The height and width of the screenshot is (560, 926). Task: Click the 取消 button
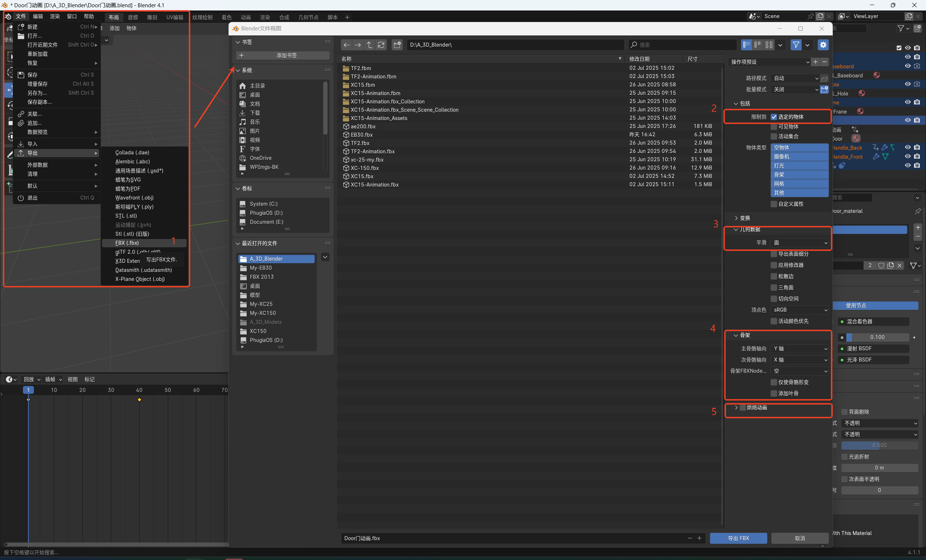point(800,538)
